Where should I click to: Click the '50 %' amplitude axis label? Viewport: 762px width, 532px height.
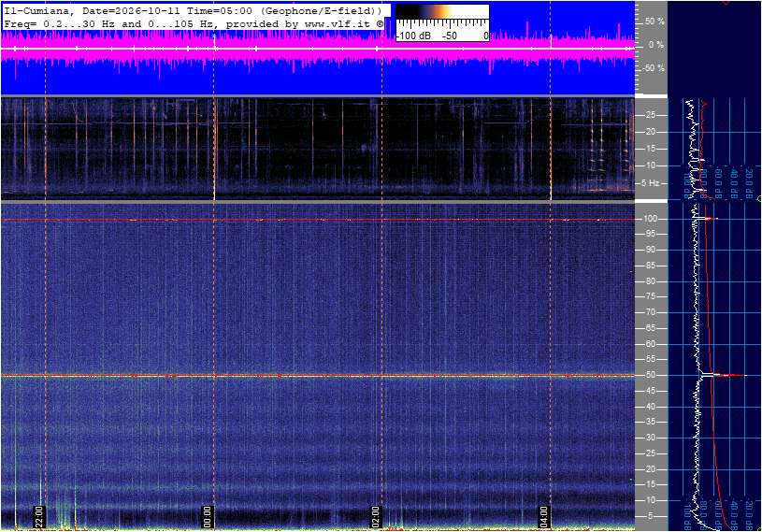pos(654,22)
